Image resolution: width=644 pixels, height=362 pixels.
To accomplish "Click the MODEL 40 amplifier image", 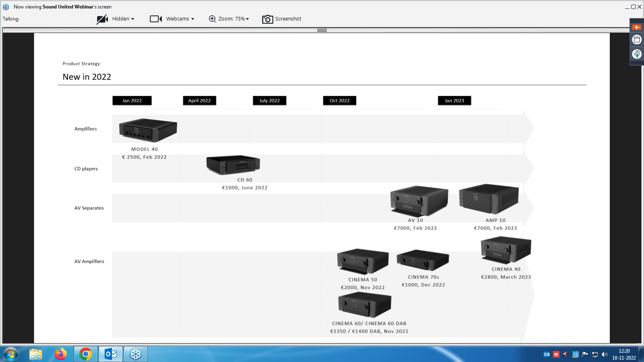I will (148, 130).
